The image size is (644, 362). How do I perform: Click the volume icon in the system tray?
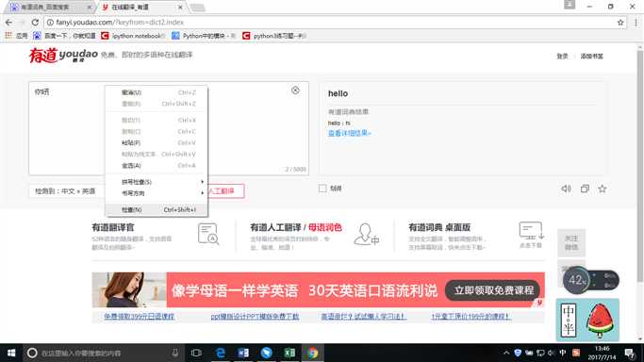[552, 353]
